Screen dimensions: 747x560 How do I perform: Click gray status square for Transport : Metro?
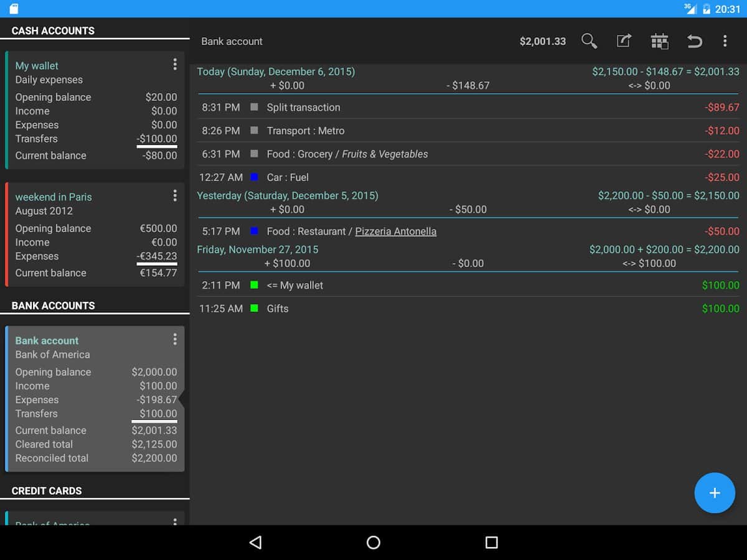[x=254, y=131]
